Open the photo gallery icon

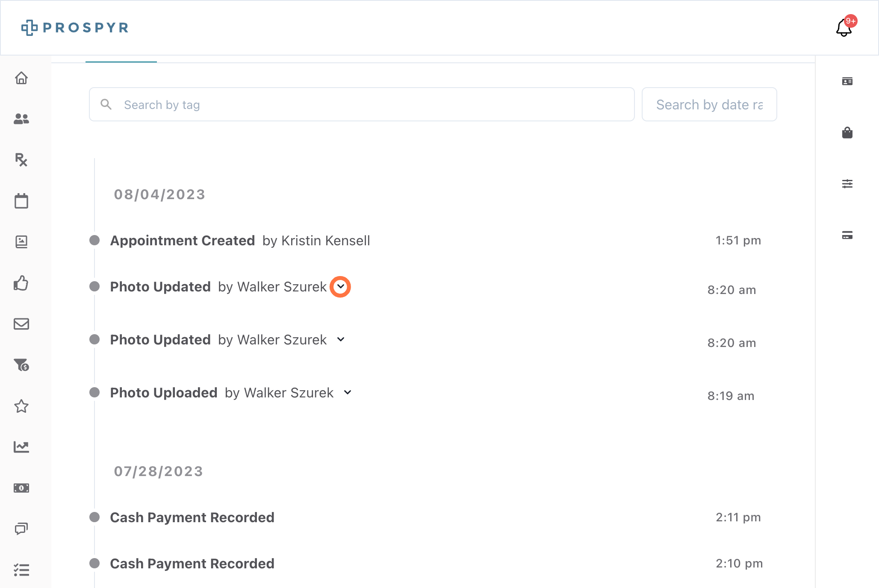(x=21, y=242)
